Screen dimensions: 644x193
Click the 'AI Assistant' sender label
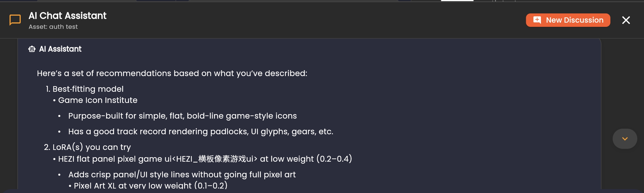pos(60,49)
